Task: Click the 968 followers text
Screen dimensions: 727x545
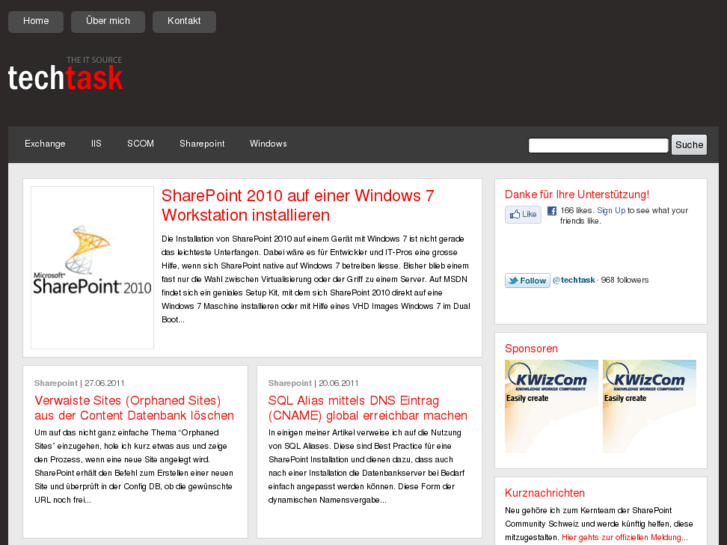Action: pyautogui.click(x=625, y=280)
